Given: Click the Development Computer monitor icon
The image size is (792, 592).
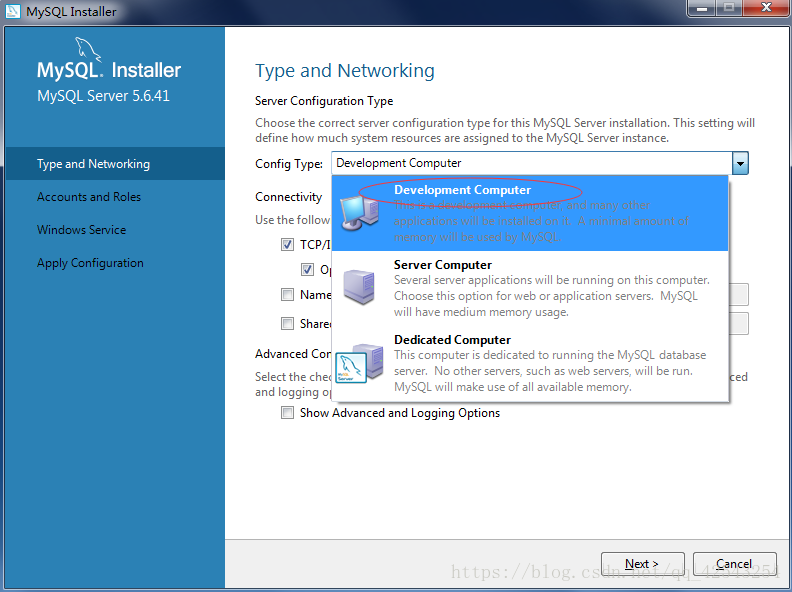Looking at the screenshot, I should 360,213.
